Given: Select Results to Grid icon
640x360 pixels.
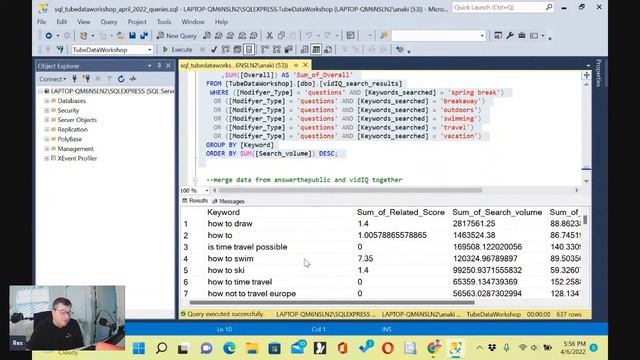Looking at the screenshot, I should (x=316, y=50).
